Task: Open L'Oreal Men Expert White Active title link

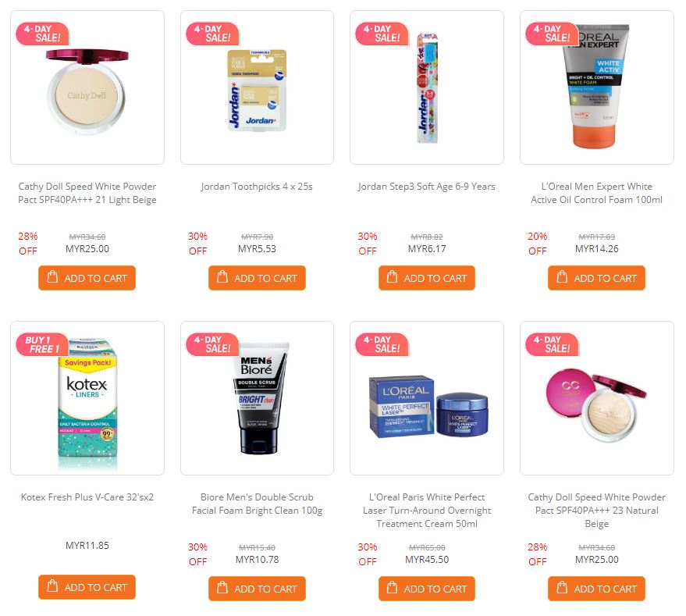Action: pyautogui.click(x=597, y=193)
